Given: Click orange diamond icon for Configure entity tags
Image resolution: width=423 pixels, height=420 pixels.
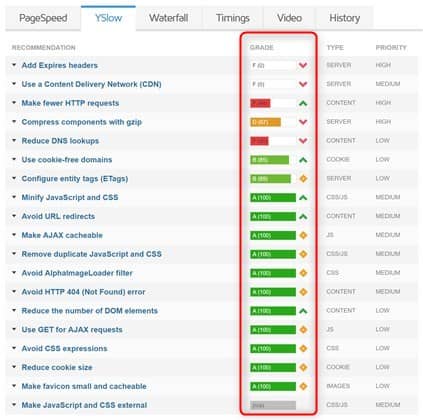Looking at the screenshot, I should tap(303, 179).
